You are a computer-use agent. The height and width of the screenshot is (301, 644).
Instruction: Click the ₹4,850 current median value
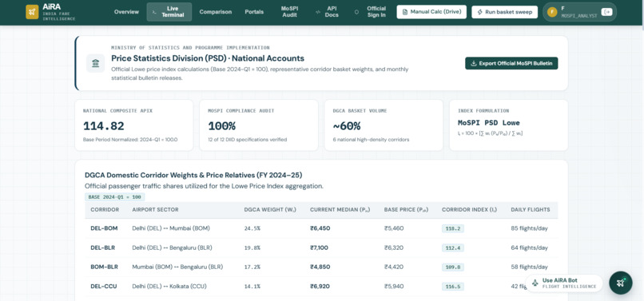point(320,267)
